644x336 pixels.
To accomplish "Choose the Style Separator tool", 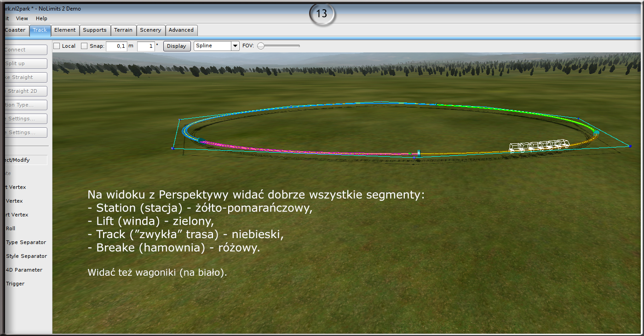I will coord(26,256).
